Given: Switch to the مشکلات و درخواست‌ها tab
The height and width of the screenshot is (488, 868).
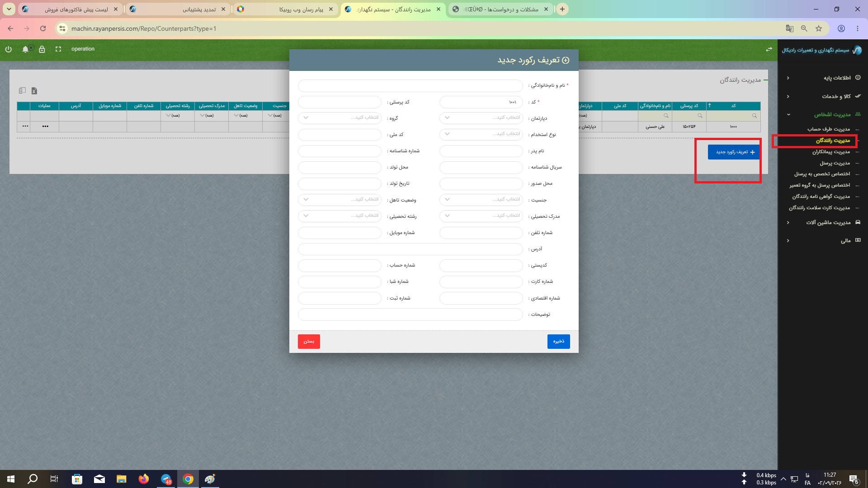Looking at the screenshot, I should (501, 9).
